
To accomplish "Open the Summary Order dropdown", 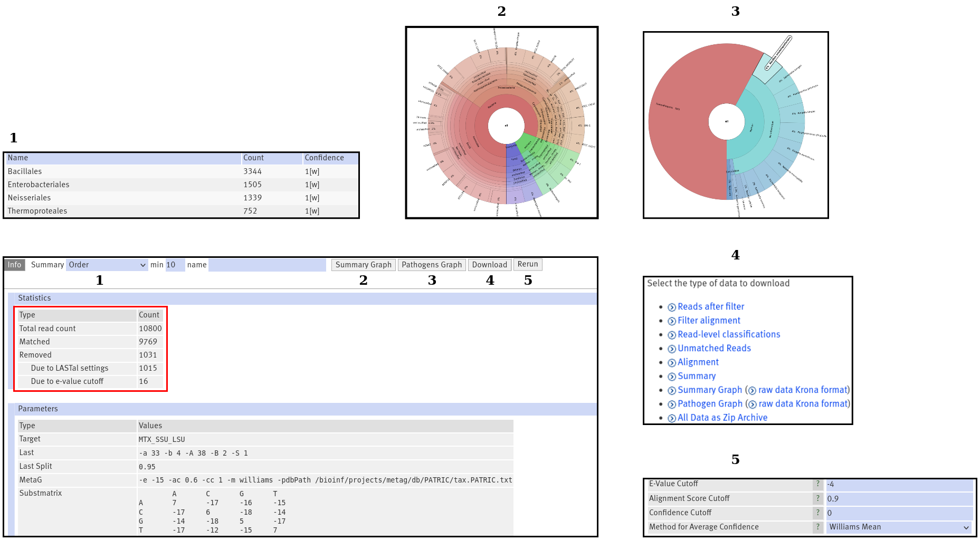I will tap(107, 265).
